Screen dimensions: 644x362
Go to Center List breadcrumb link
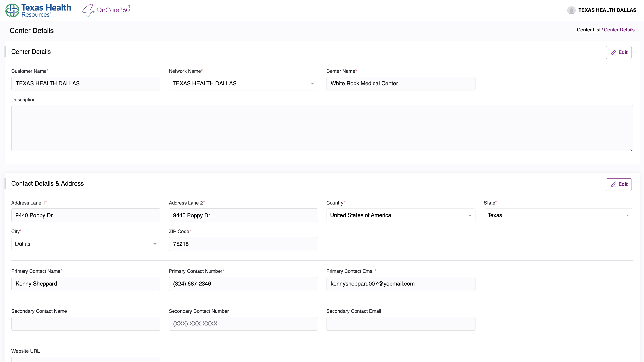[x=588, y=30]
